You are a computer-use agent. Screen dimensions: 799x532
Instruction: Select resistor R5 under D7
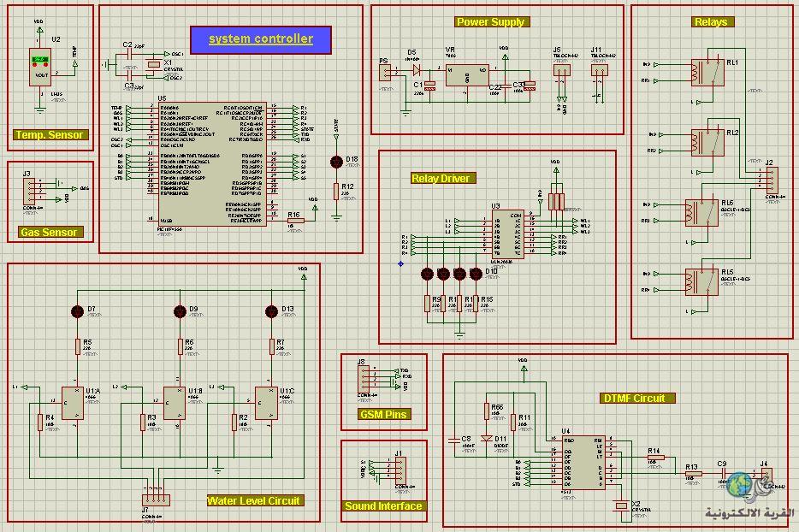[78, 346]
